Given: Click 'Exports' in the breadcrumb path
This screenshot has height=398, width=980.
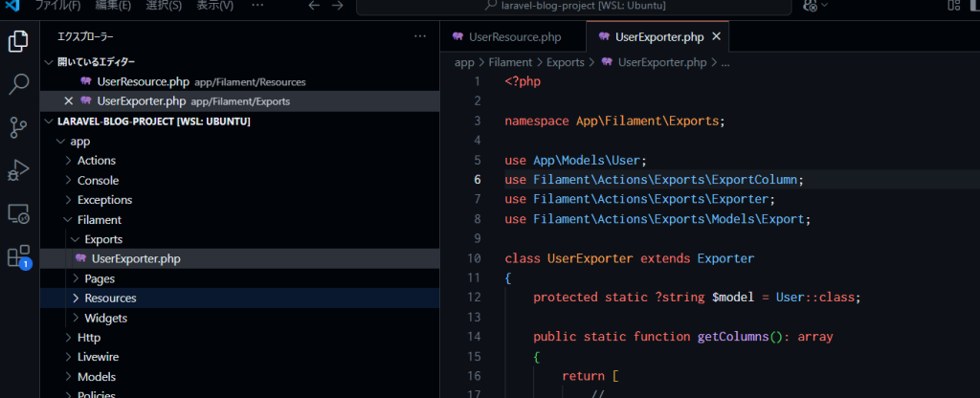Looking at the screenshot, I should point(565,62).
